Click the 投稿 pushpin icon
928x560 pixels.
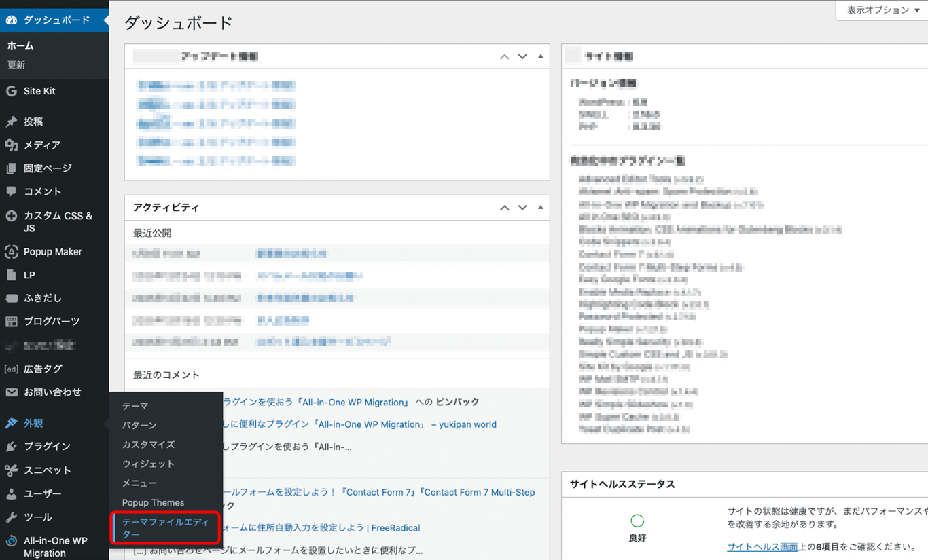pyautogui.click(x=12, y=122)
